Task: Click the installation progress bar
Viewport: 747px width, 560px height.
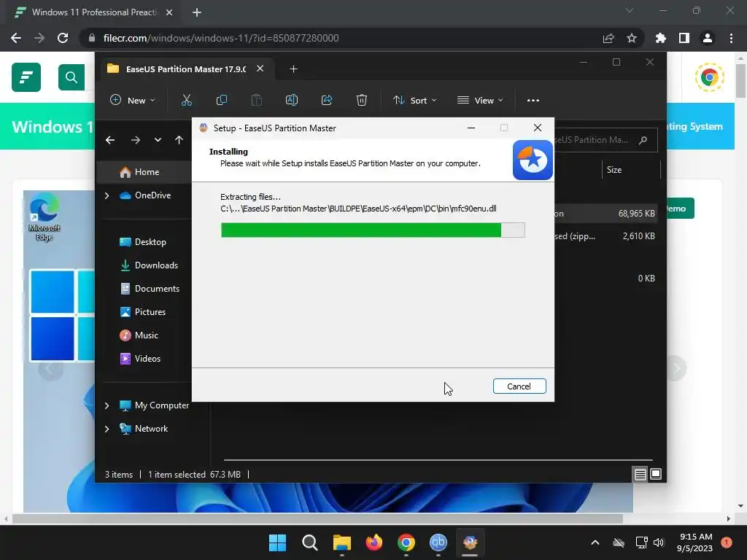Action: click(373, 230)
